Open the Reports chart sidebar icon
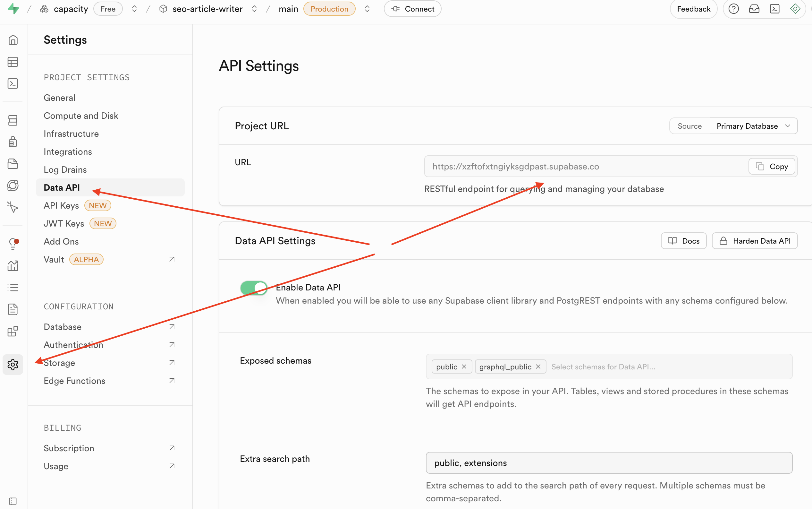Image resolution: width=812 pixels, height=509 pixels. (13, 266)
